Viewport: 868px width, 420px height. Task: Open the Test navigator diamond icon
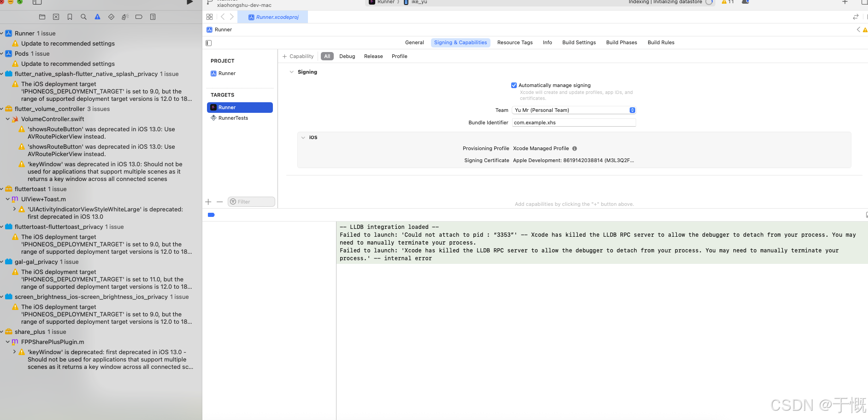click(111, 17)
